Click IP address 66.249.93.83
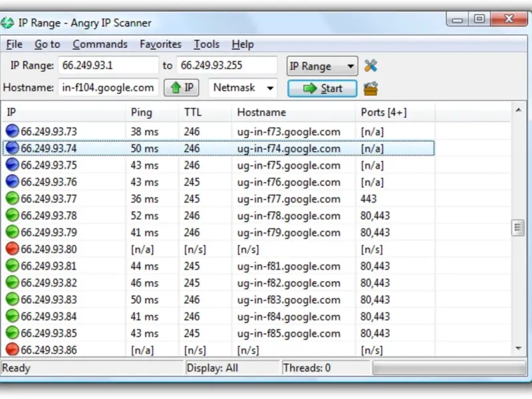Image resolution: width=532 pixels, height=399 pixels. point(49,300)
